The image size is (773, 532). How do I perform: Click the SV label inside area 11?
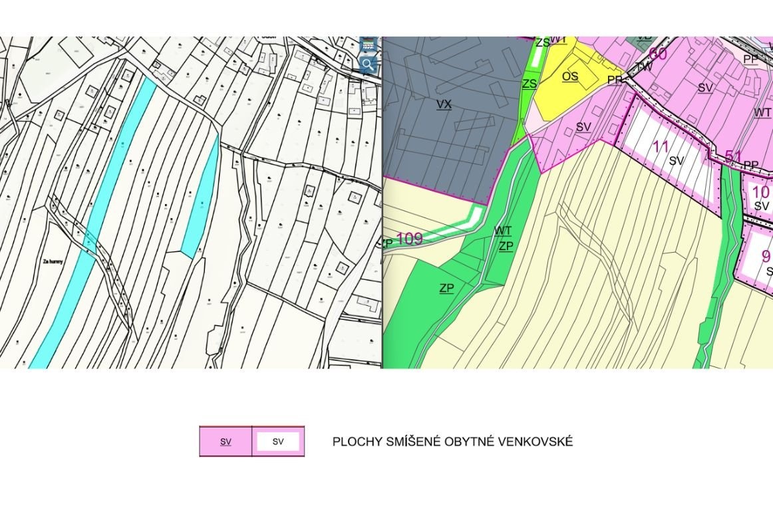[x=677, y=161]
